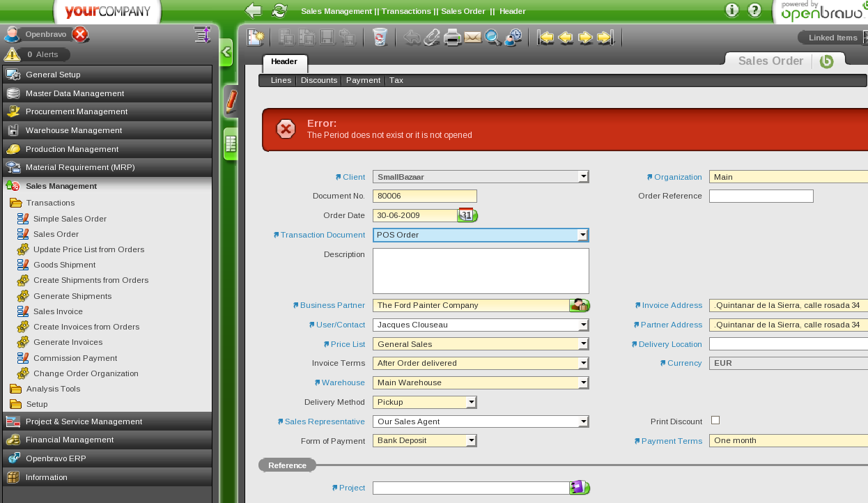Click the Payment Terms label link
This screenshot has height=503, width=868.
[x=672, y=441]
